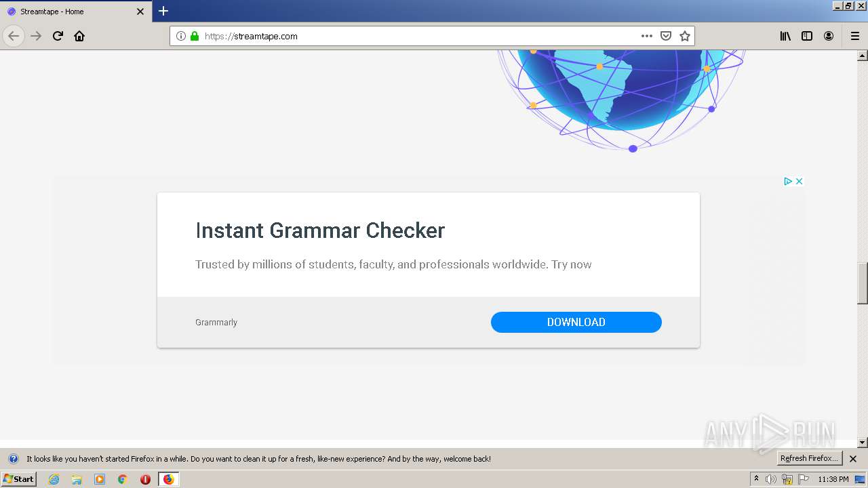Close the Grammarly advertisement

click(x=799, y=181)
